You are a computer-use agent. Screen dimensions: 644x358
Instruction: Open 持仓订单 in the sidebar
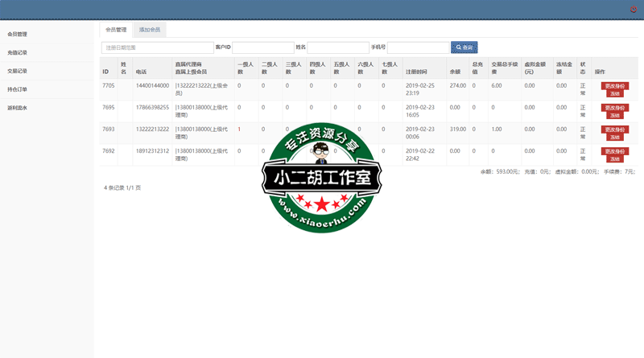17,89
